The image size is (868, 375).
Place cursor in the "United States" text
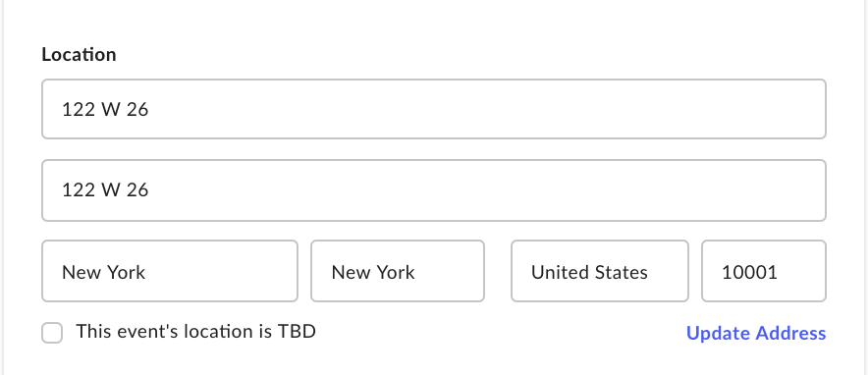pos(589,272)
